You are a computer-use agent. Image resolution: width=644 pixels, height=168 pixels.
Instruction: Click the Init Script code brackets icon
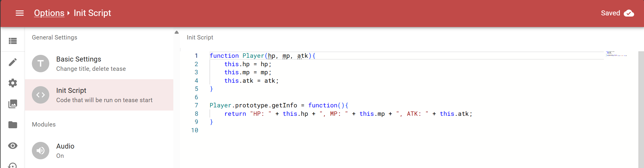point(41,95)
